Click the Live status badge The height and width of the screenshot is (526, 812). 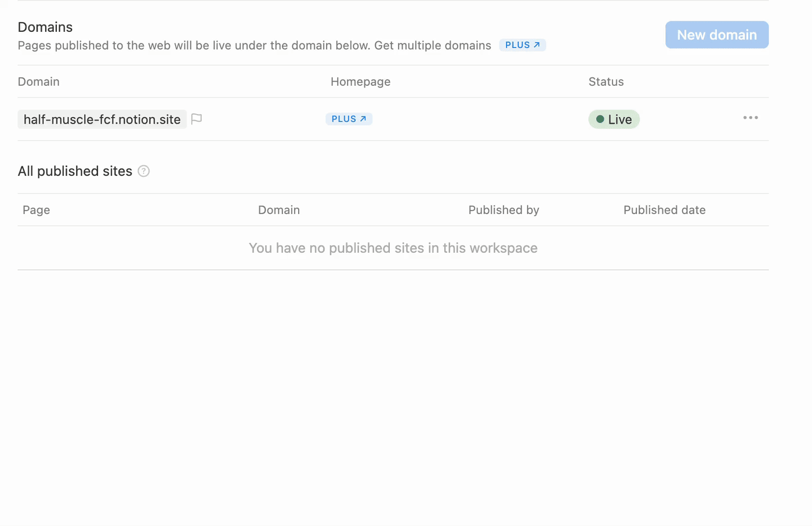(x=614, y=119)
